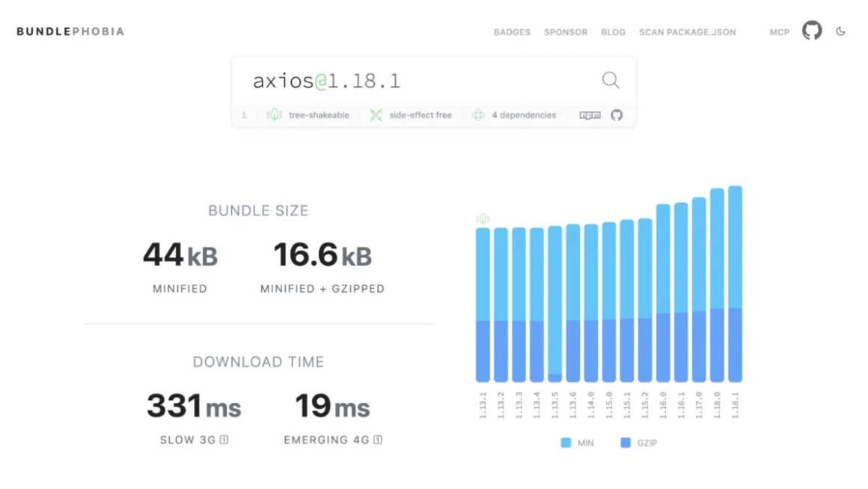
Task: Click the 19 ms download time value
Action: (x=332, y=406)
